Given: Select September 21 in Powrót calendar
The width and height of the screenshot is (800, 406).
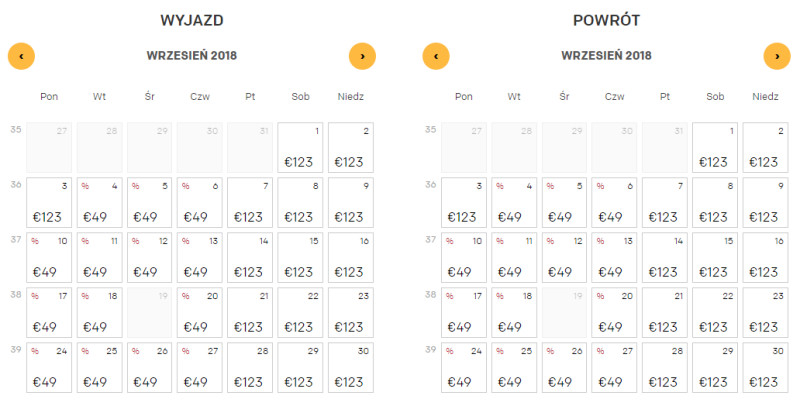Looking at the screenshot, I should tap(664, 313).
